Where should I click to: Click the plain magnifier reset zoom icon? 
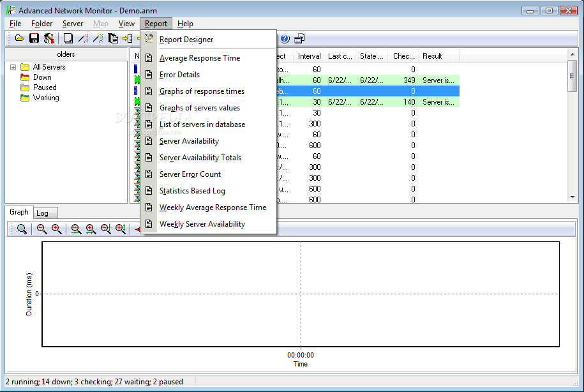click(22, 229)
